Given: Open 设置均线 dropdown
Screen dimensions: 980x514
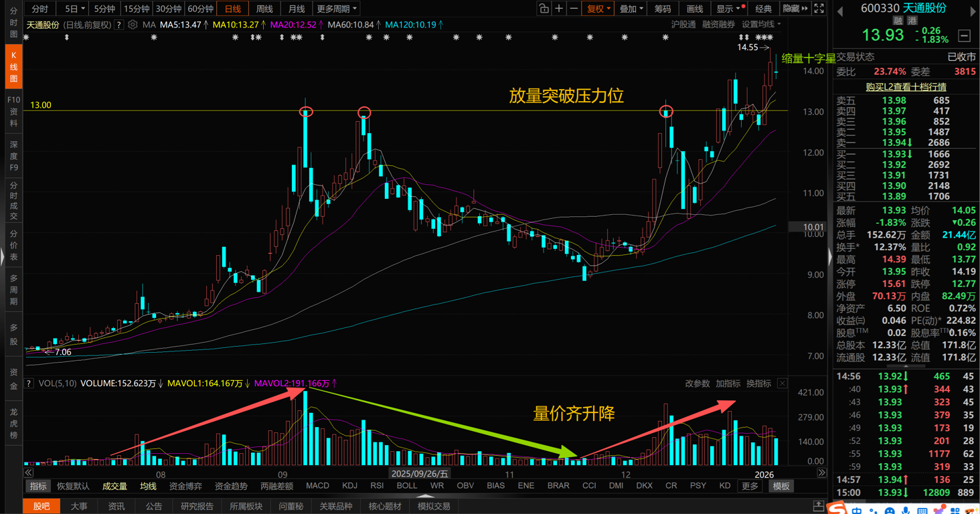Looking at the screenshot, I should tap(761, 24).
